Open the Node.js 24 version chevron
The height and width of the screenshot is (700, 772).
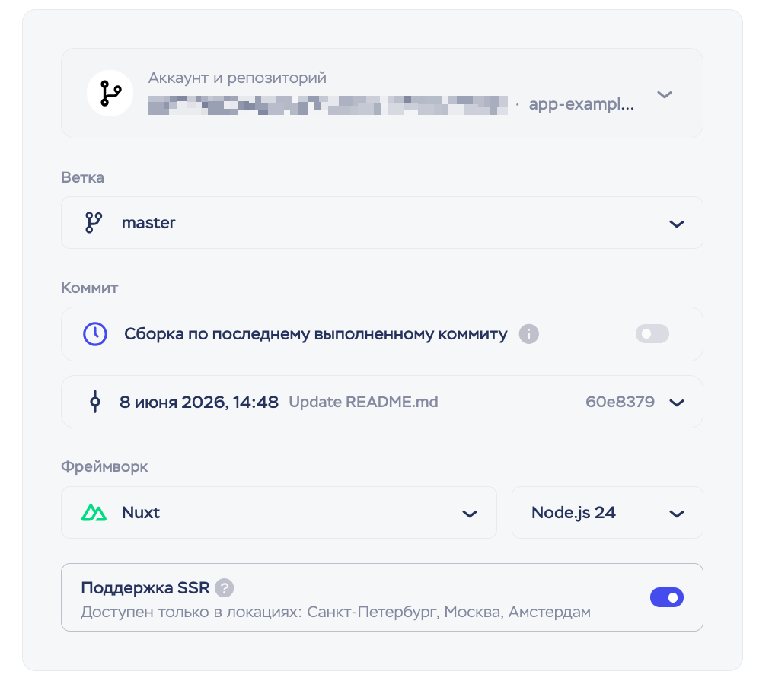pos(677,514)
